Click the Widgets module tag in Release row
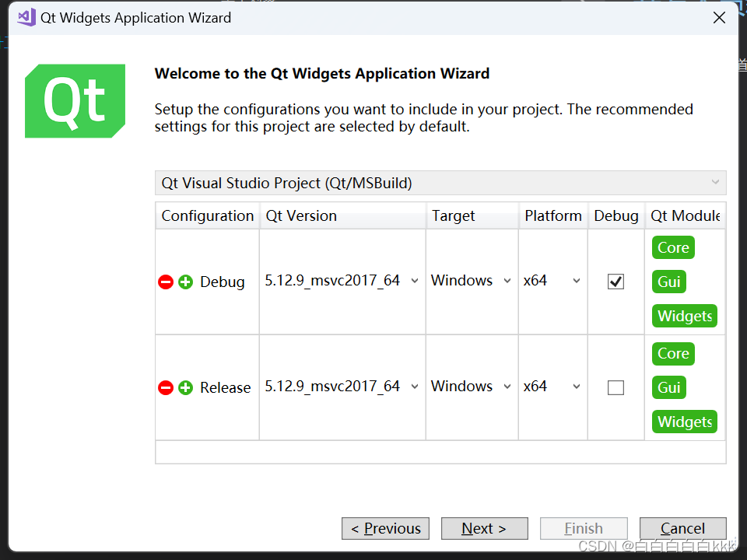The width and height of the screenshot is (747, 560). point(685,422)
